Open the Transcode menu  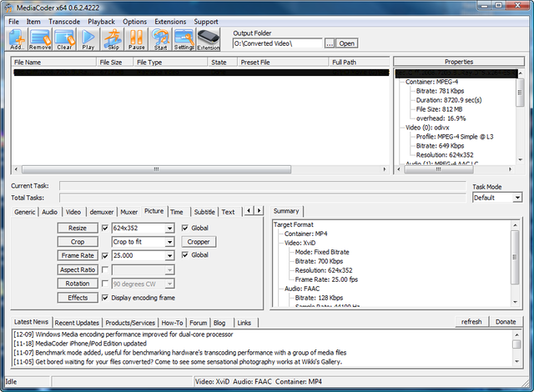(63, 21)
